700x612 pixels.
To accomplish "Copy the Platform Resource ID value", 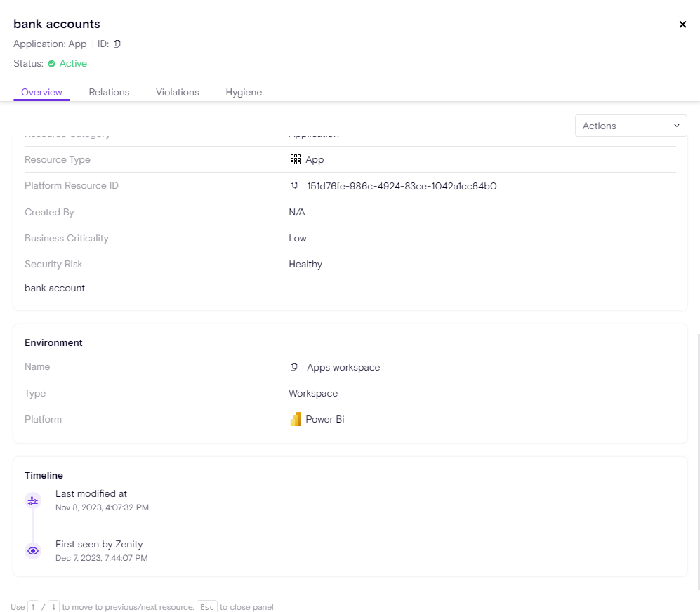I will [294, 186].
